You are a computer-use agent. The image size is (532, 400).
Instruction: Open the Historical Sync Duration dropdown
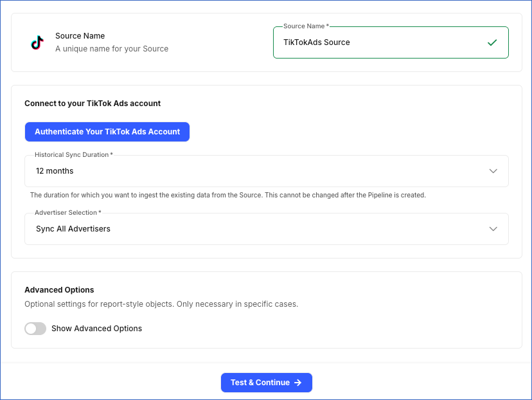267,171
